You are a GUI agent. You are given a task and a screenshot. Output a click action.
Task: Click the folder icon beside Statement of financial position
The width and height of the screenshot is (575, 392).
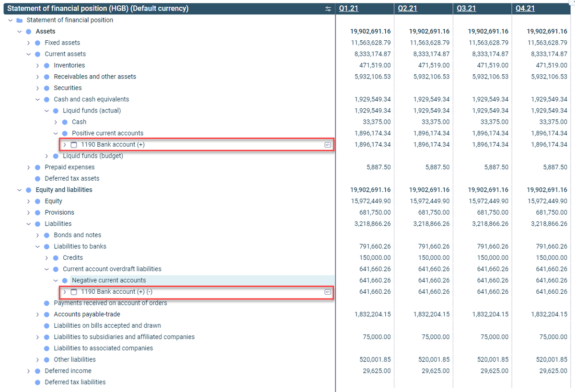coord(20,20)
